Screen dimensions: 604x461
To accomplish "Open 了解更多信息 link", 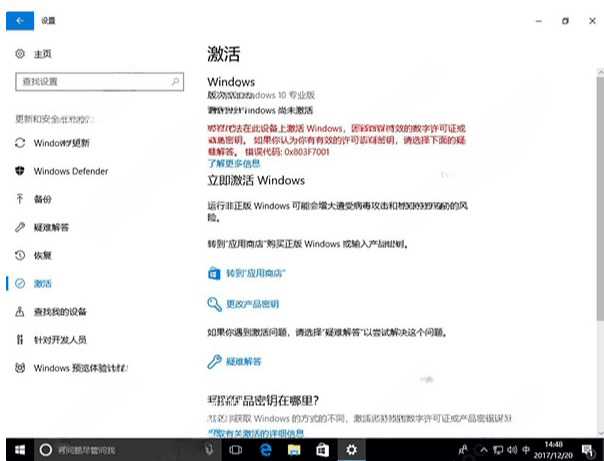I will (234, 164).
